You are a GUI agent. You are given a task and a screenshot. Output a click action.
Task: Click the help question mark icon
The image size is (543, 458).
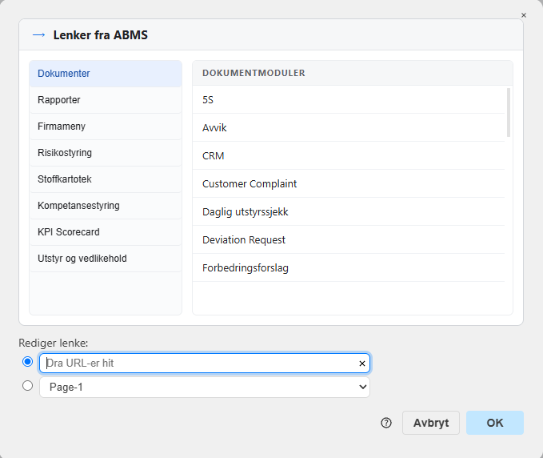(x=386, y=423)
